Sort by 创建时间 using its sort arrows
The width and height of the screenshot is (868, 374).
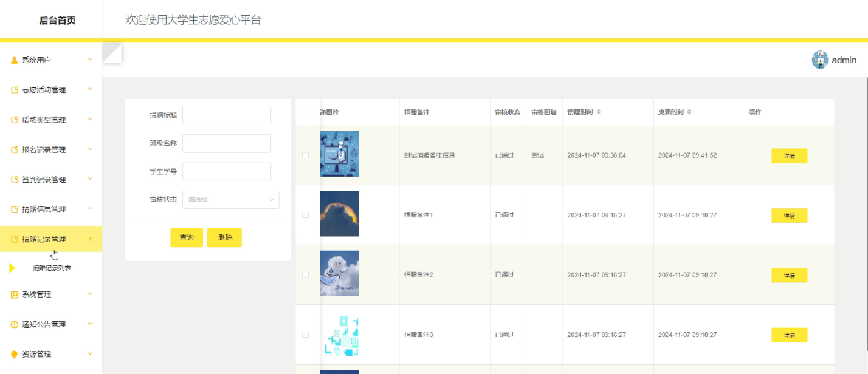coord(599,112)
